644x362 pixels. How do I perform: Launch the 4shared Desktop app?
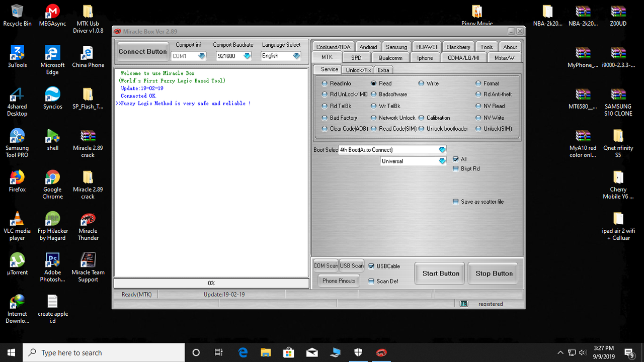17,102
